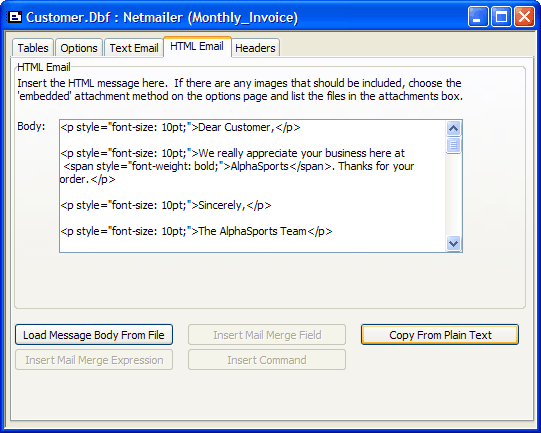Click Insert Mail Merge Field button
Screen dimensions: 541x433
(267, 335)
